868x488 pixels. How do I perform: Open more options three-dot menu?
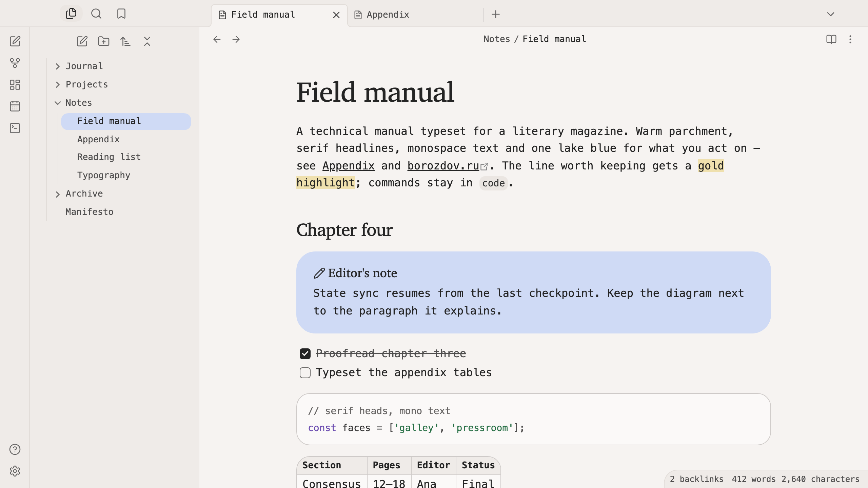tap(850, 39)
